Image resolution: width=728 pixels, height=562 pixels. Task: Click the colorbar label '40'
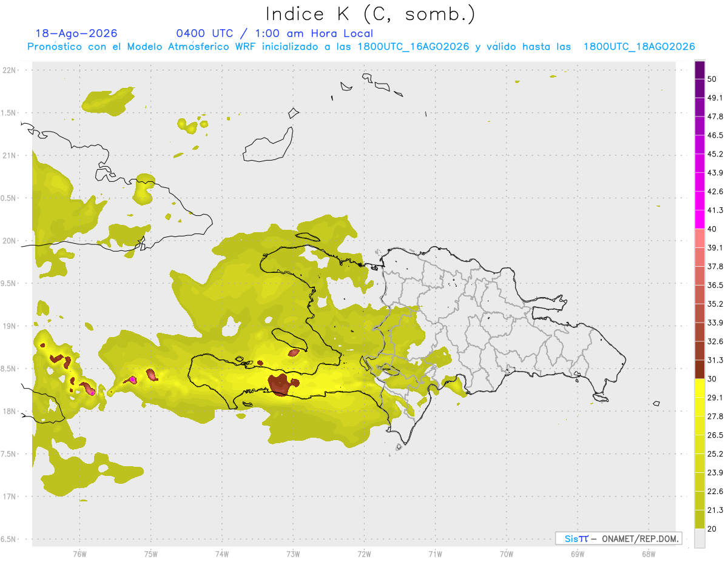click(x=712, y=229)
